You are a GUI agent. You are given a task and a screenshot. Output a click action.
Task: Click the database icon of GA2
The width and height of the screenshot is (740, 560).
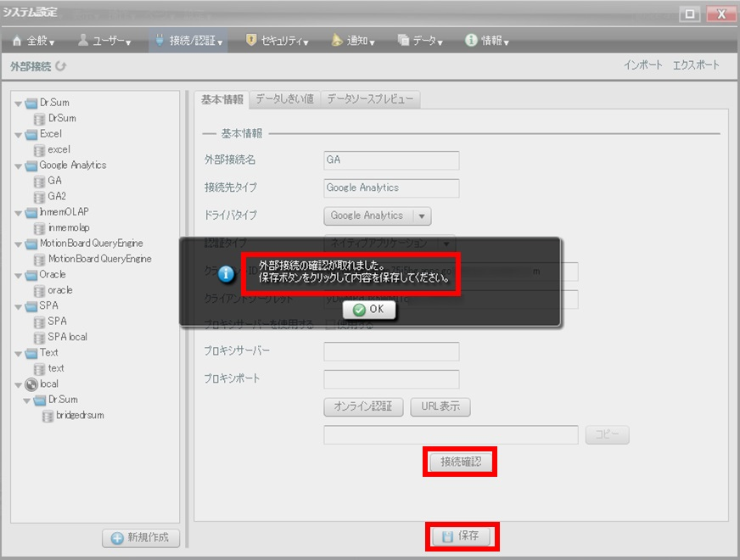(40, 197)
